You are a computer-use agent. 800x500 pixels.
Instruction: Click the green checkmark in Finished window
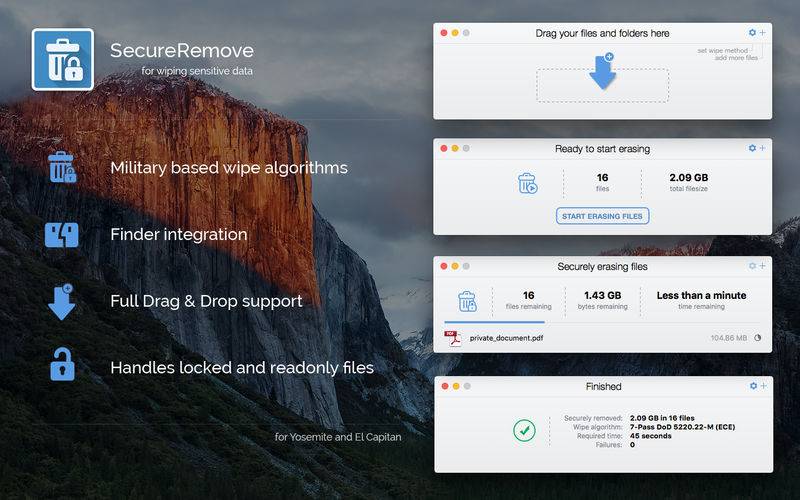coord(524,430)
